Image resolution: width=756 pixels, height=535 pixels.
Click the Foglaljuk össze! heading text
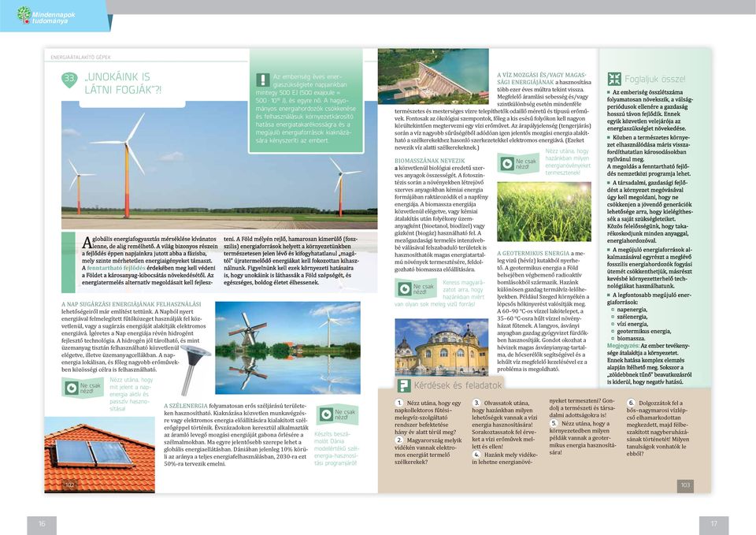tap(654, 79)
